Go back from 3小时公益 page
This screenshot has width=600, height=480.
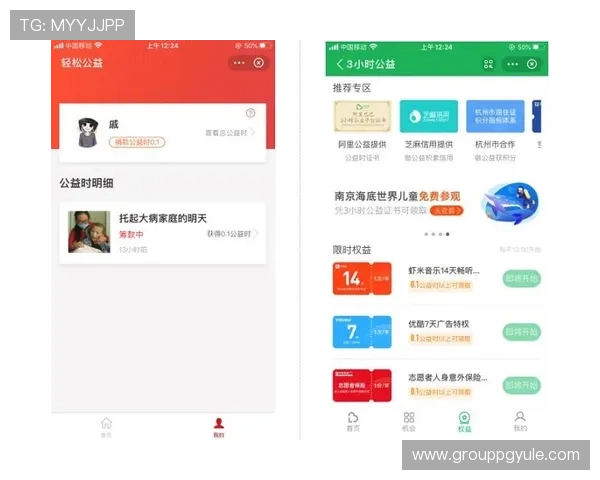(x=339, y=64)
